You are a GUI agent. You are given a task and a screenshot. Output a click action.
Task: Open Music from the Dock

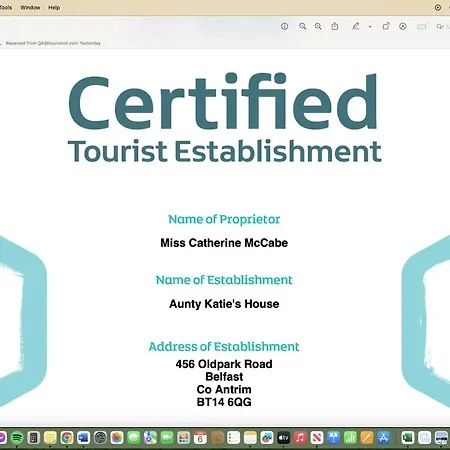tap(300, 437)
